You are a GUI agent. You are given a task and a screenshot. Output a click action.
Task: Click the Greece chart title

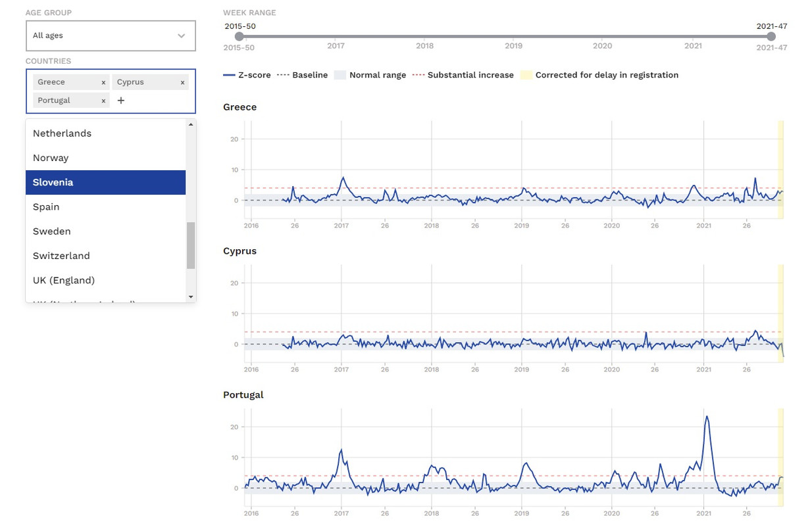pyautogui.click(x=240, y=107)
